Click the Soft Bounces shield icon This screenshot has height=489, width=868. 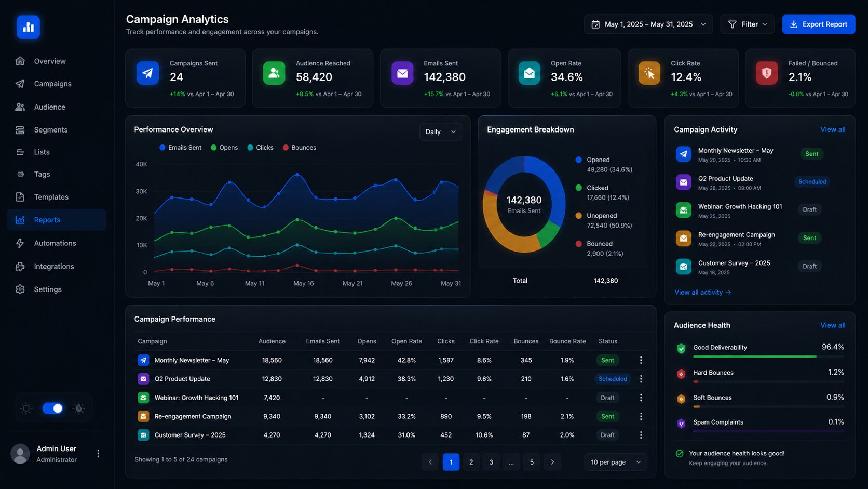[x=681, y=399]
